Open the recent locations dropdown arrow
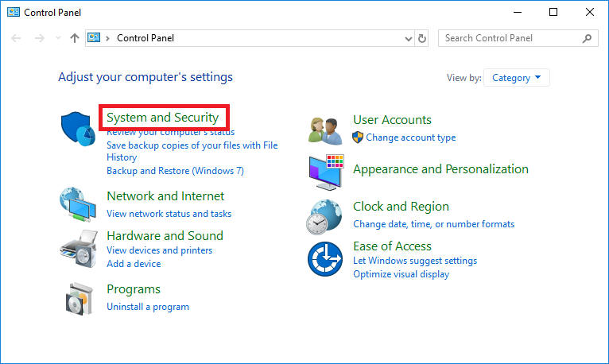 57,38
